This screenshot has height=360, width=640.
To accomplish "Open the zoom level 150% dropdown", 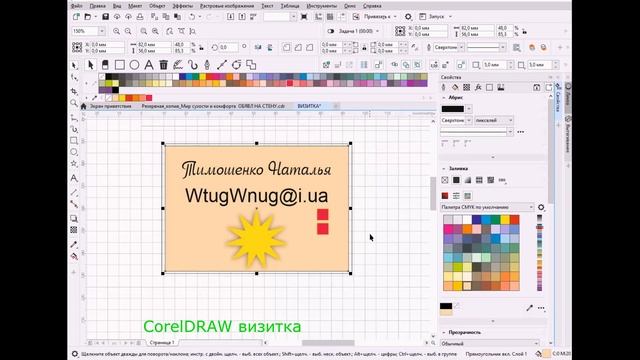I will pyautogui.click(x=102, y=31).
